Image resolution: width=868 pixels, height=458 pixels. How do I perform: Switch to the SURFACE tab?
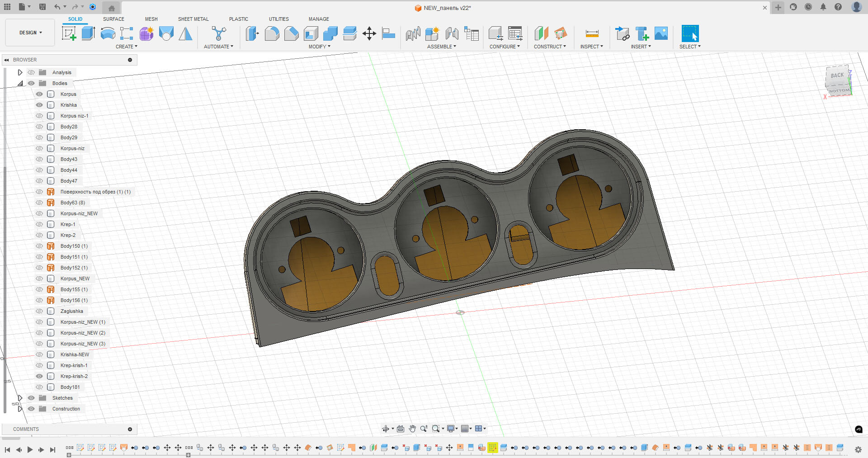(113, 19)
